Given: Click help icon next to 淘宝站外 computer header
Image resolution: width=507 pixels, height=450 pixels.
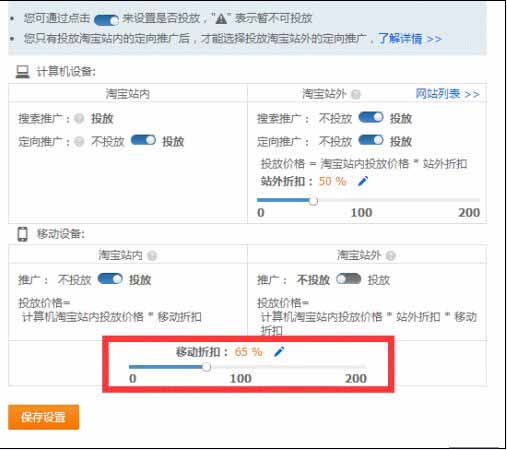Looking at the screenshot, I should coord(356,95).
